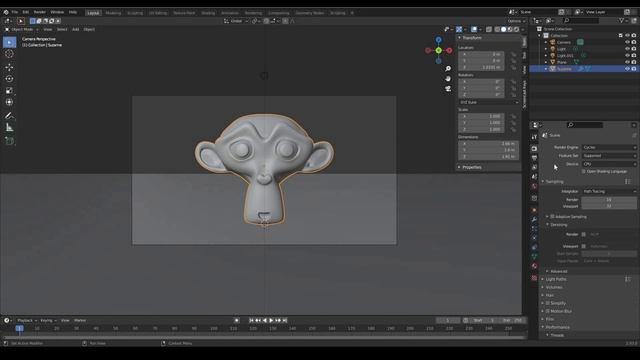Open the File menu
640x360 pixels.
15,12
